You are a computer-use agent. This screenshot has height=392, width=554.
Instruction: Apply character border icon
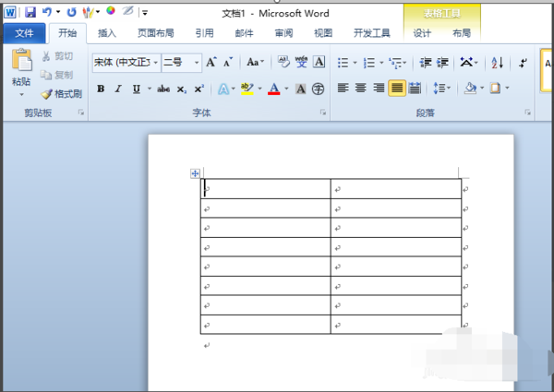pos(319,62)
